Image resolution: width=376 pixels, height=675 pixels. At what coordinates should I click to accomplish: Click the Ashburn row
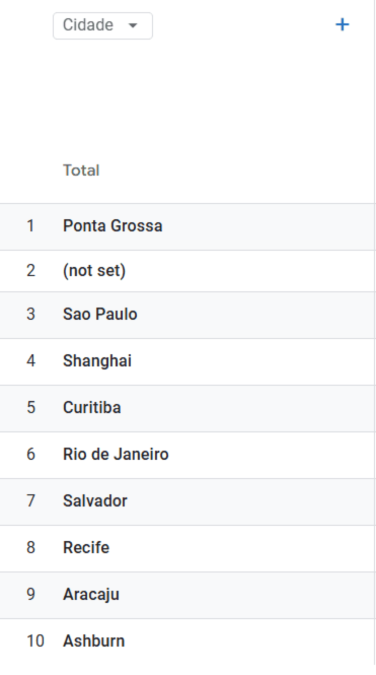187,641
